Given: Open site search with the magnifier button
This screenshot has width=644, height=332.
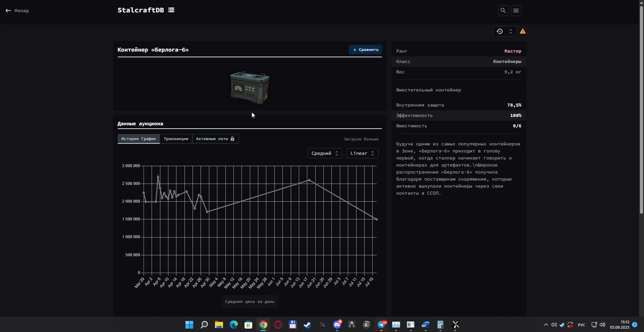Looking at the screenshot, I should [503, 11].
